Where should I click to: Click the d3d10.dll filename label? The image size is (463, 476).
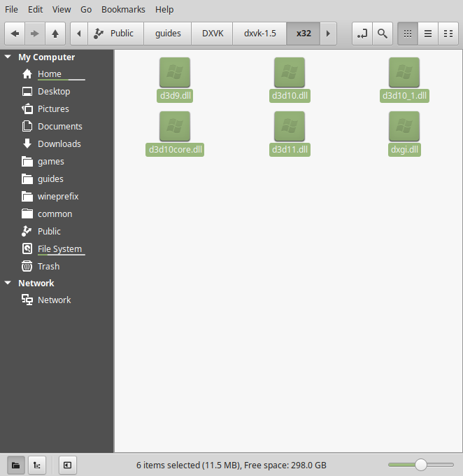[x=290, y=96]
